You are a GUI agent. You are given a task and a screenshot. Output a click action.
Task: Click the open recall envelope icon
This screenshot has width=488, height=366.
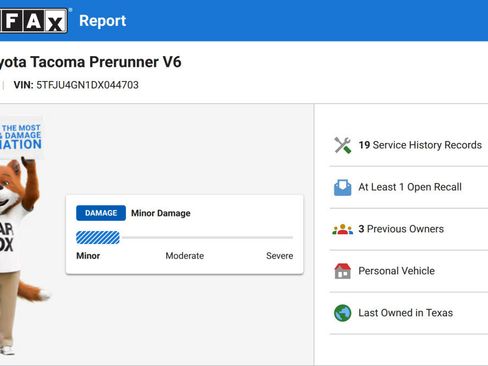click(343, 187)
